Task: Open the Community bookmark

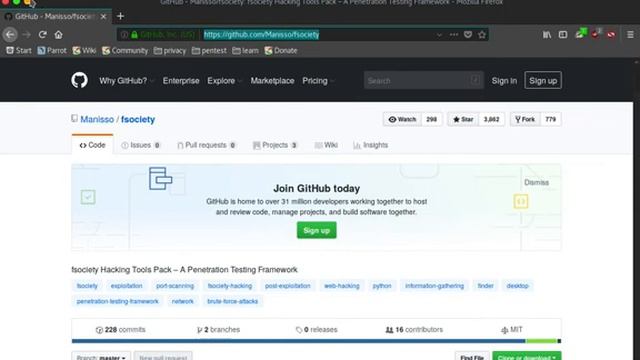Action: pos(125,51)
